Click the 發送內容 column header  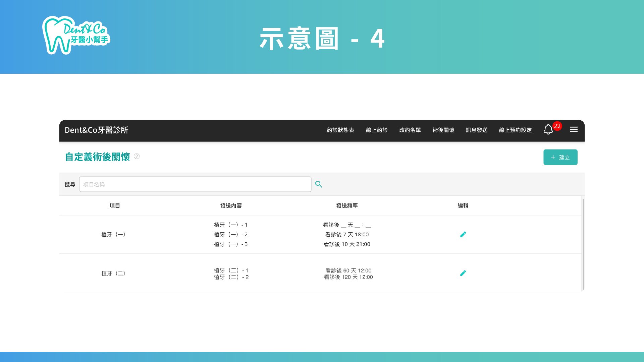click(x=231, y=205)
